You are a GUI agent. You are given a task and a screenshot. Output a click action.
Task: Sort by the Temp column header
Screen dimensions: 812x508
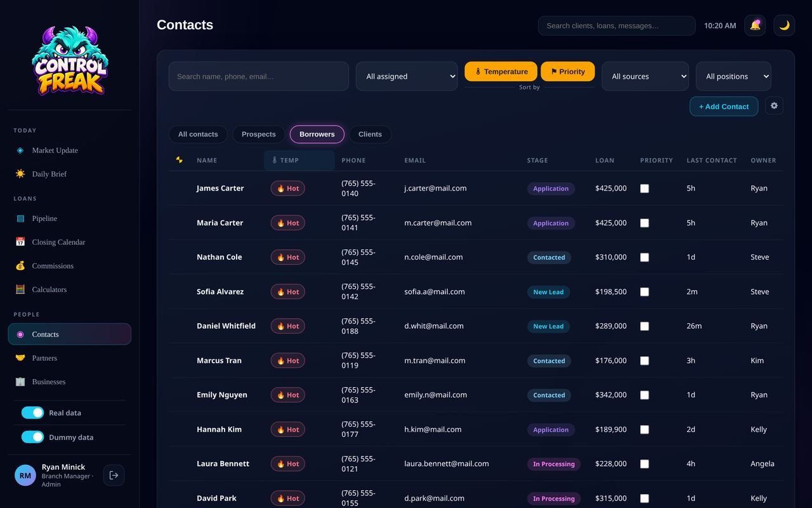pyautogui.click(x=299, y=160)
